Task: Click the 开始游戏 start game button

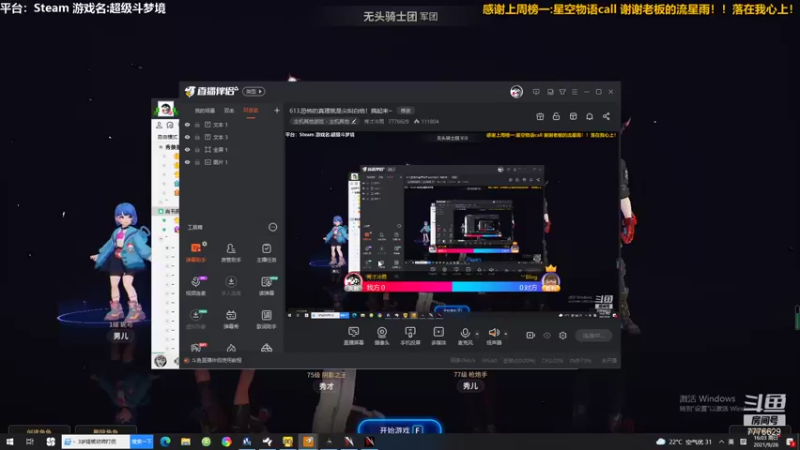Action: (x=399, y=429)
